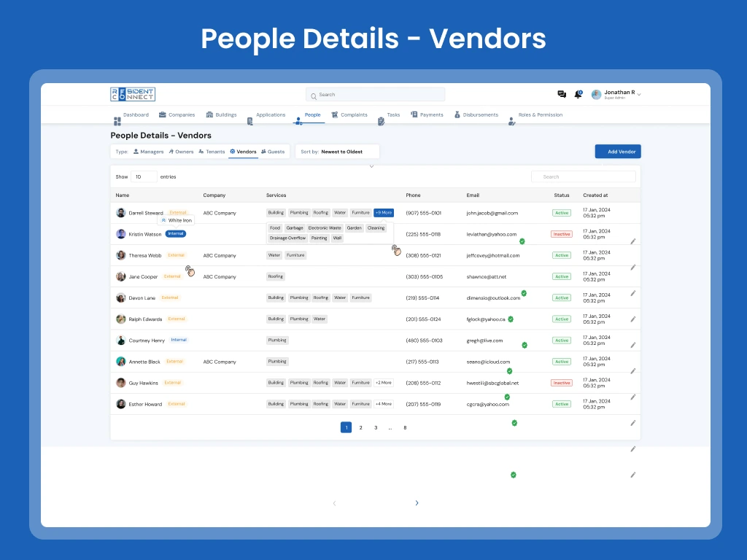Filter people type by Managers

pyautogui.click(x=148, y=152)
